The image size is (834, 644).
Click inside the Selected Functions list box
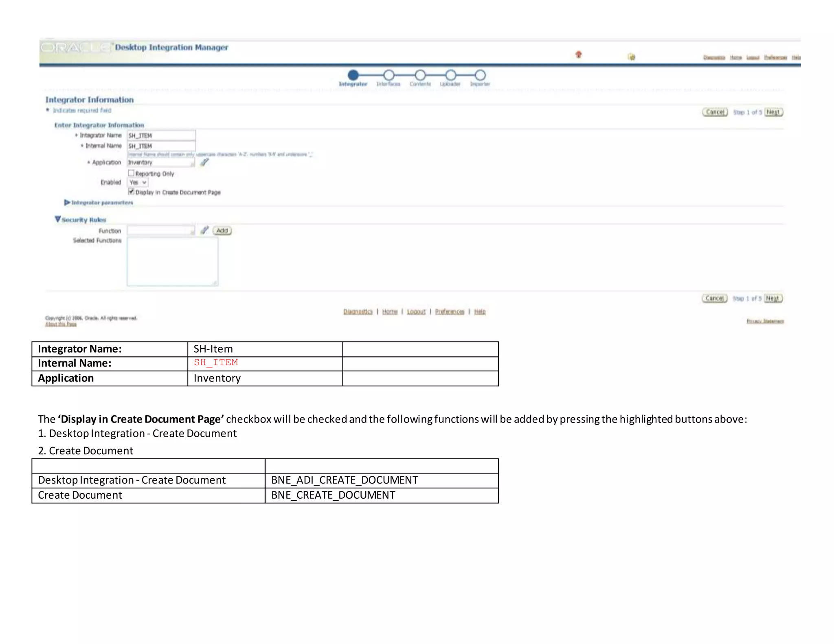tap(173, 262)
